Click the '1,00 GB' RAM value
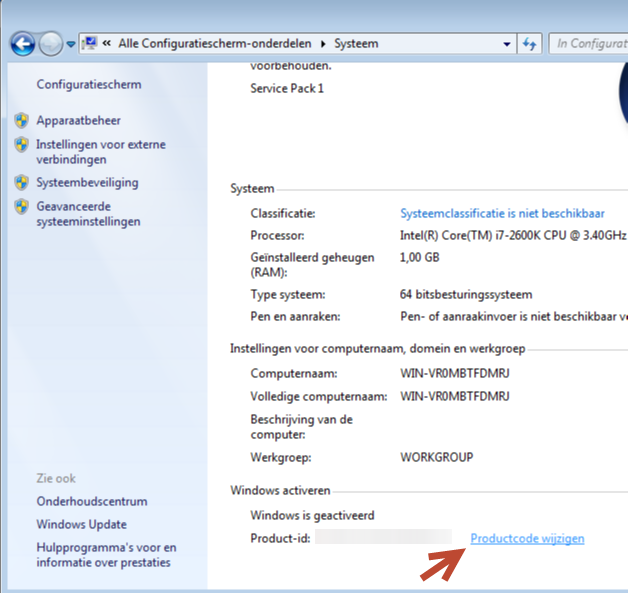628x593 pixels. point(419,257)
